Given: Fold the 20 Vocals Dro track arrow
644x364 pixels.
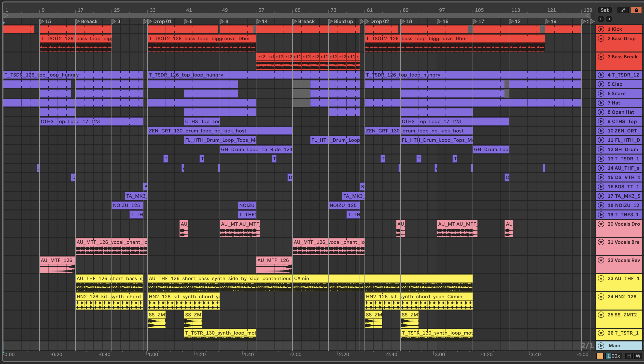Looking at the screenshot, I should [601, 224].
